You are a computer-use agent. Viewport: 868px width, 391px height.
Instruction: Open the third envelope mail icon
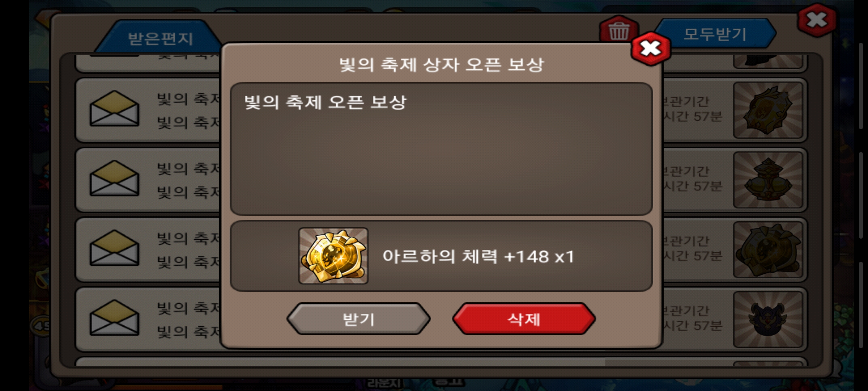(x=114, y=248)
